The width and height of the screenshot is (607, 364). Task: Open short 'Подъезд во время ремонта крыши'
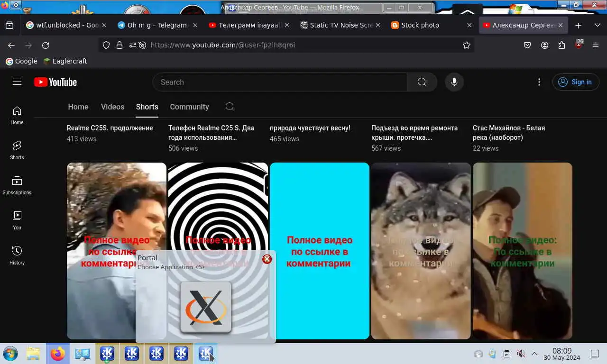[414, 133]
